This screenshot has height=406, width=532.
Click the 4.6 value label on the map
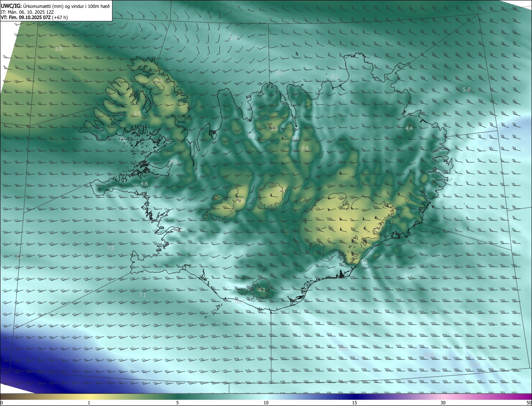point(144,183)
